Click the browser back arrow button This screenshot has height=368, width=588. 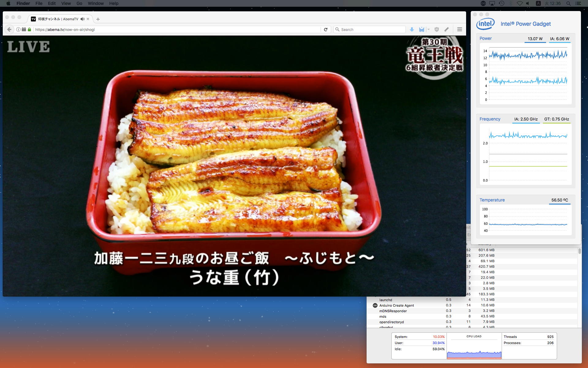(x=9, y=29)
